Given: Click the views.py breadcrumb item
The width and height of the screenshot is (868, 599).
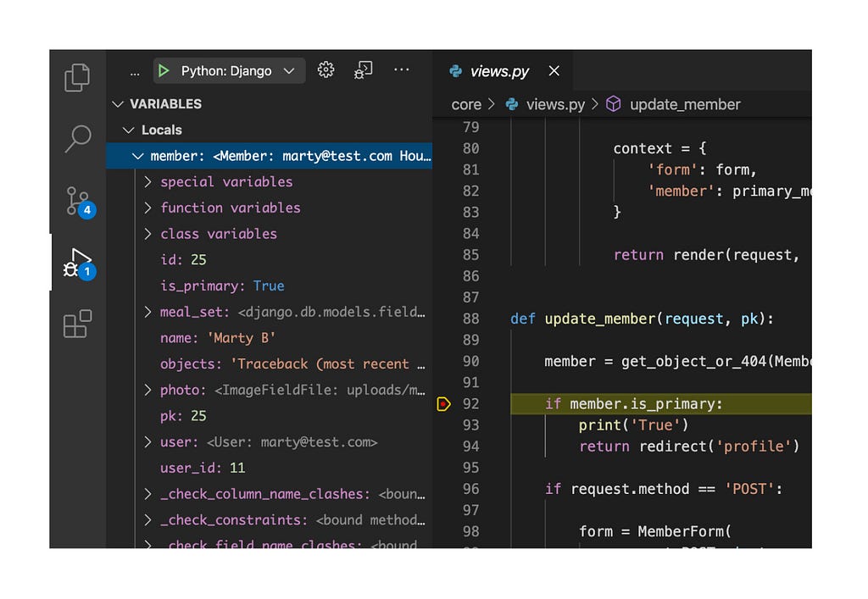Looking at the screenshot, I should coord(555,104).
